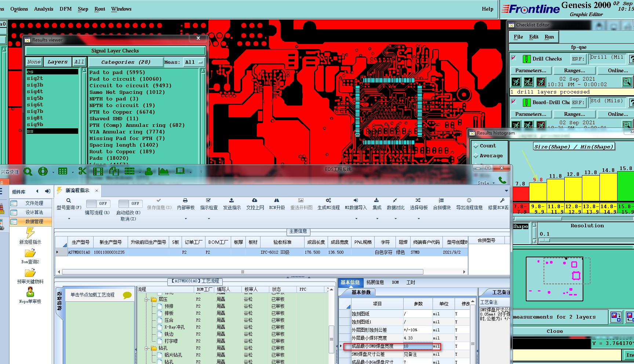Expand dropdown arrow under 选择母板
Image resolution: width=634 pixels, height=364 pixels.
click(418, 218)
